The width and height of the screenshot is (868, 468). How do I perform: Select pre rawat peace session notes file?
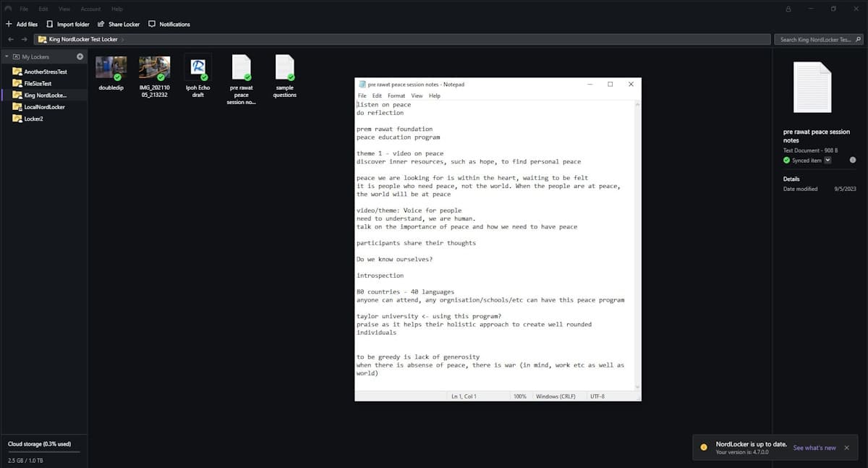click(241, 79)
